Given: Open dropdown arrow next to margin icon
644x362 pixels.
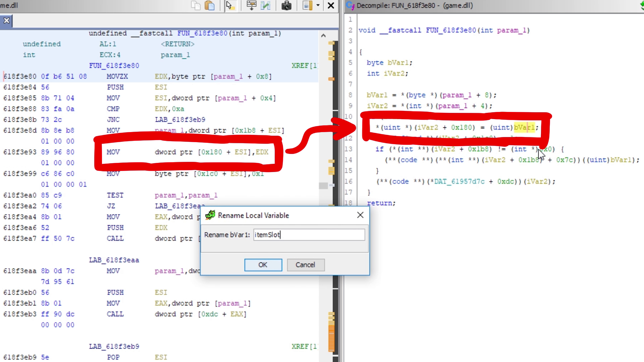Looking at the screenshot, I should [318, 6].
